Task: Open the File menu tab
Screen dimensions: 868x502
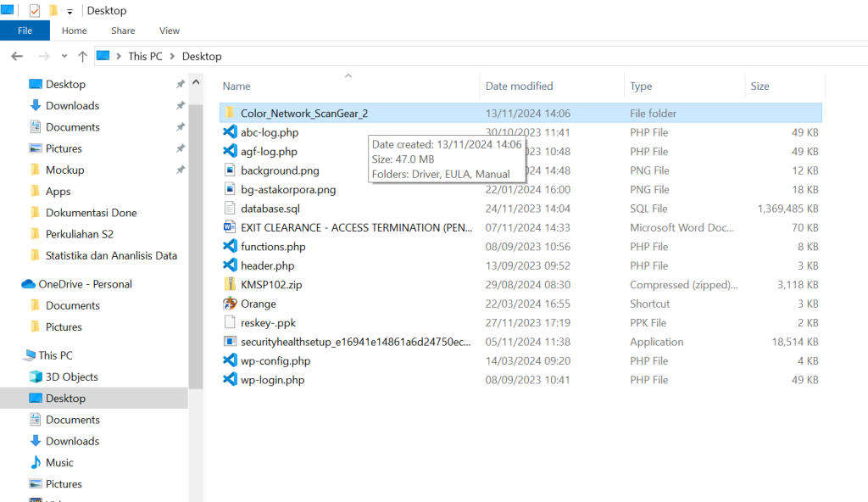Action: (25, 31)
